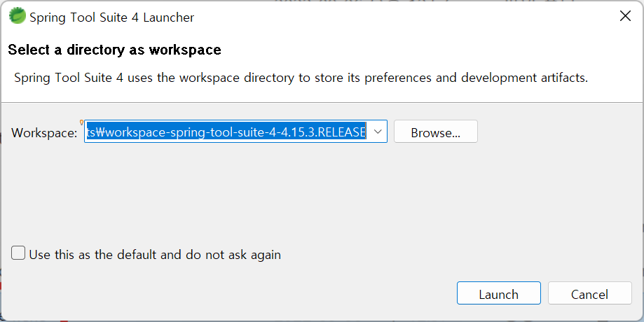Image resolution: width=644 pixels, height=322 pixels.
Task: Click the 'Use this as the default' label
Action: pos(155,255)
